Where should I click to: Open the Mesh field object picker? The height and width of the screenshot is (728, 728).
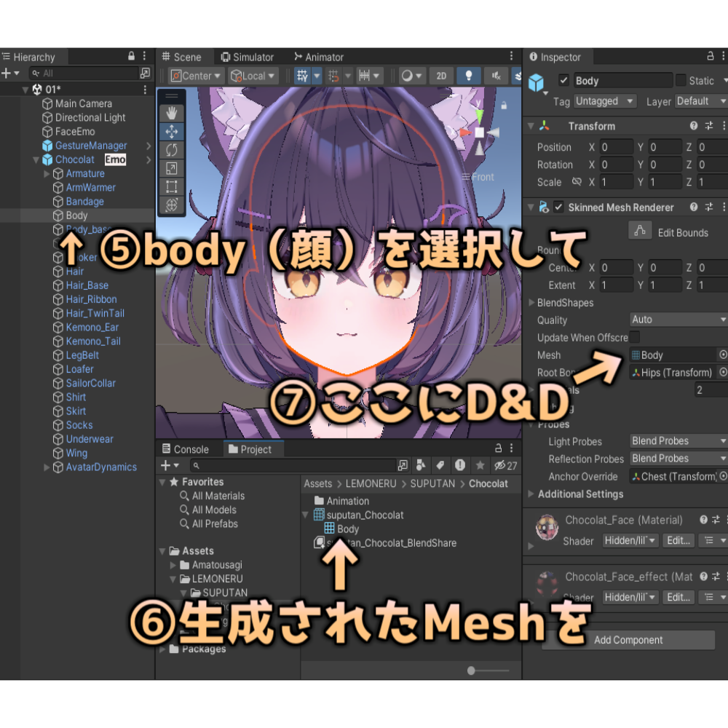(x=723, y=355)
